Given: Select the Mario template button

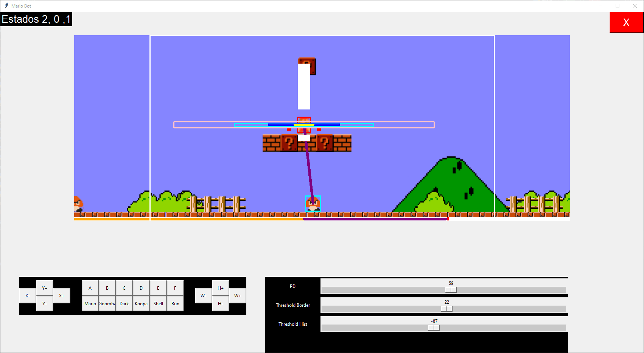Looking at the screenshot, I should (x=90, y=304).
